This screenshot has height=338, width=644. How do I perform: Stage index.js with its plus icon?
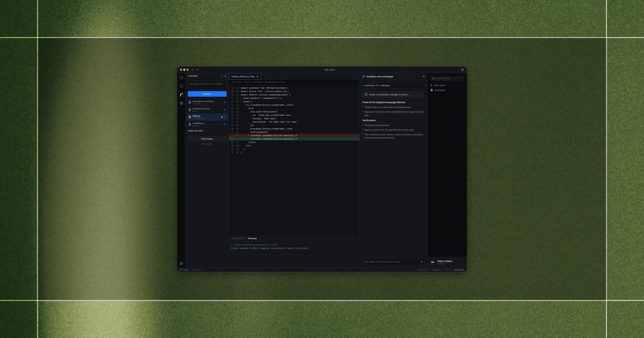tap(222, 117)
